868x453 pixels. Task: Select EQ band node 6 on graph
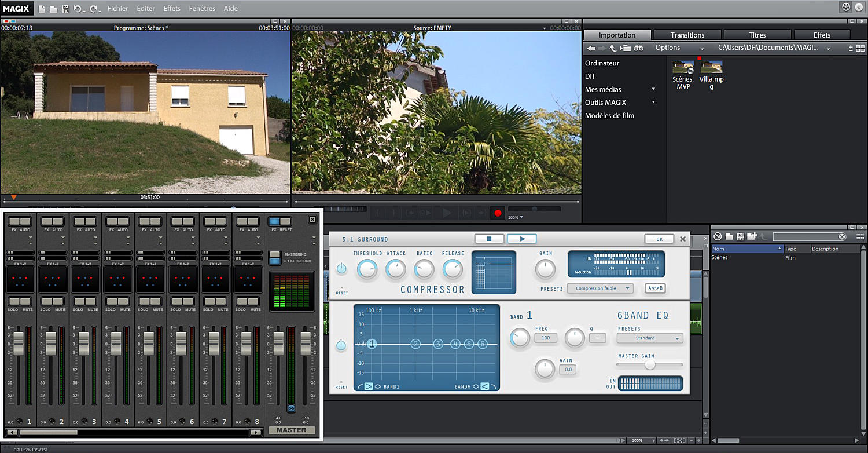click(x=483, y=344)
